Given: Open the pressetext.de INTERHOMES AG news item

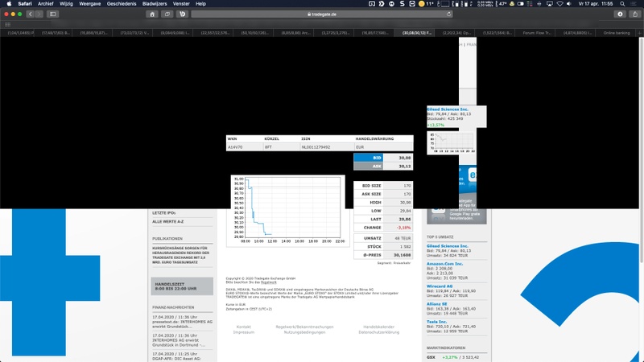Looking at the screenshot, I should click(x=183, y=322).
